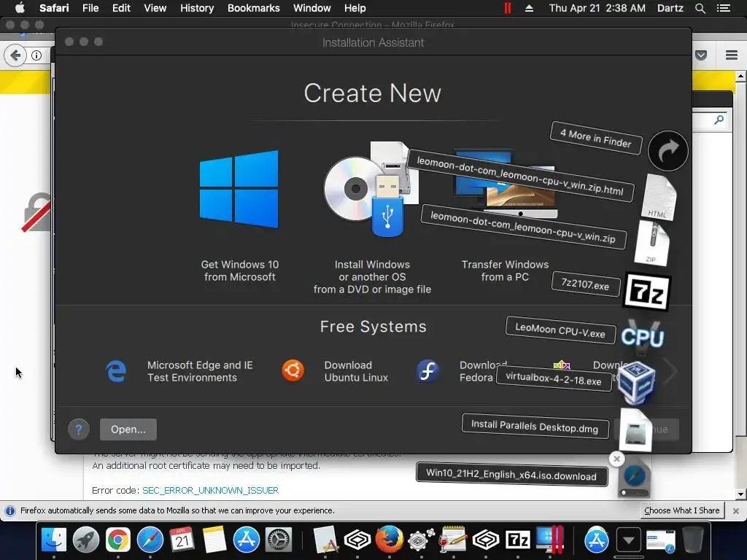Open Parallels help question mark button
The height and width of the screenshot is (560, 747).
pyautogui.click(x=79, y=429)
